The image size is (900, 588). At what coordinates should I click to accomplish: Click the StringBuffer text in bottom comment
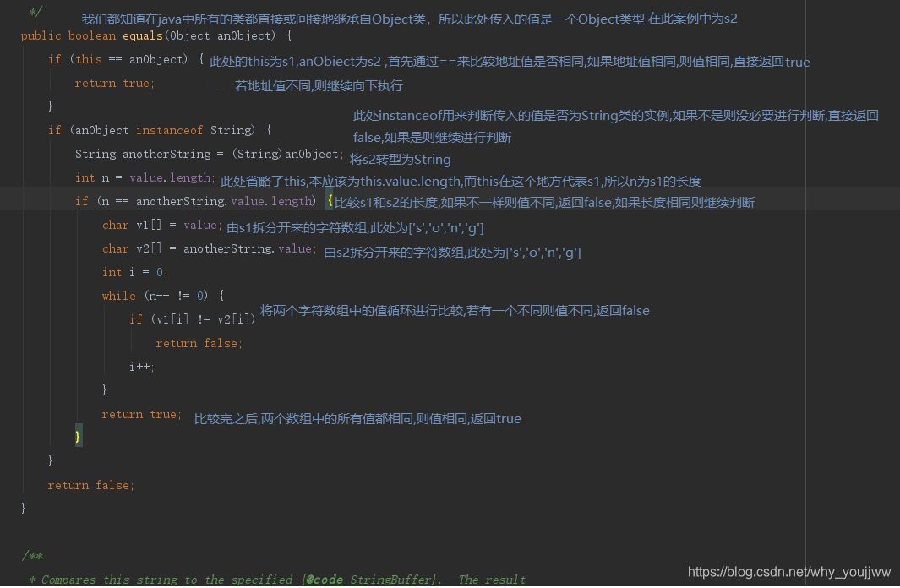[x=391, y=580]
